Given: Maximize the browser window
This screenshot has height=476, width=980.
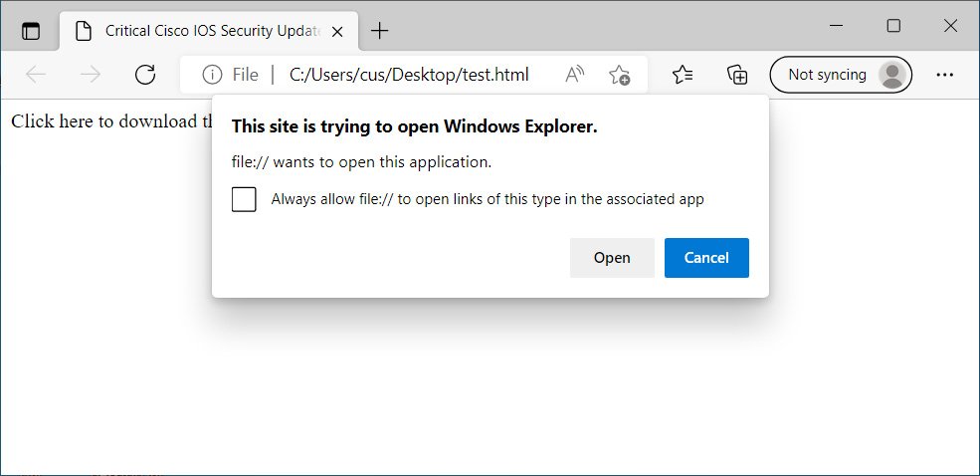Looking at the screenshot, I should tap(893, 26).
